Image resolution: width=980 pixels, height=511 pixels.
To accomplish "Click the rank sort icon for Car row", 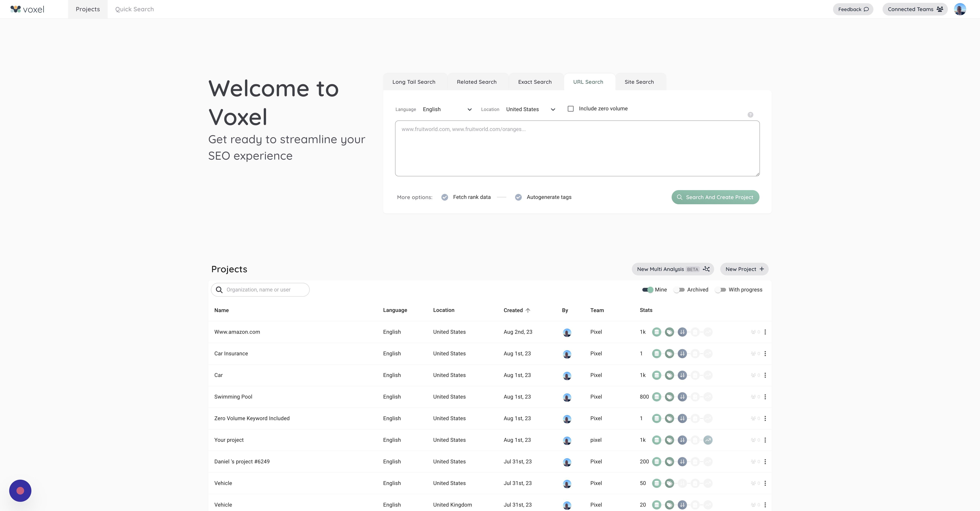I will [682, 375].
